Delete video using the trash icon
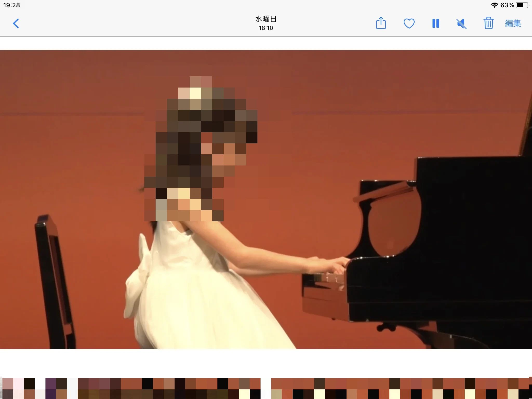Image resolution: width=532 pixels, height=399 pixels. click(488, 23)
